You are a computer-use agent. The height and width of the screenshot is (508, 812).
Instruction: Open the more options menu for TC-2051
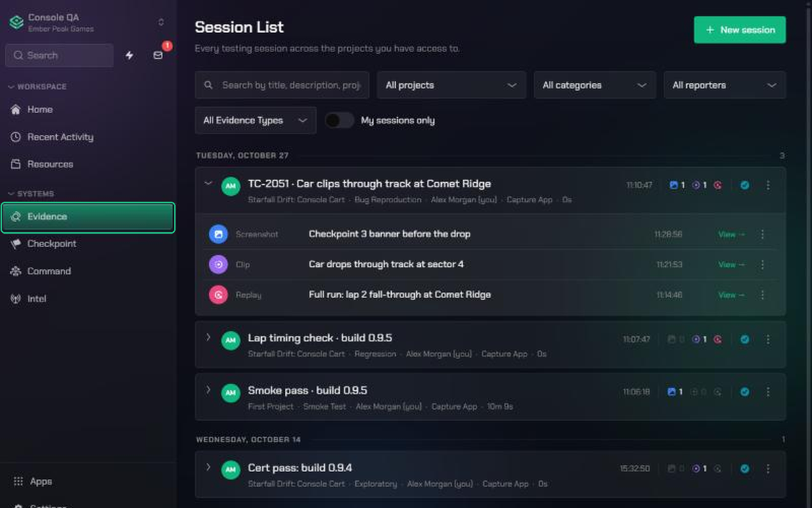click(x=768, y=185)
